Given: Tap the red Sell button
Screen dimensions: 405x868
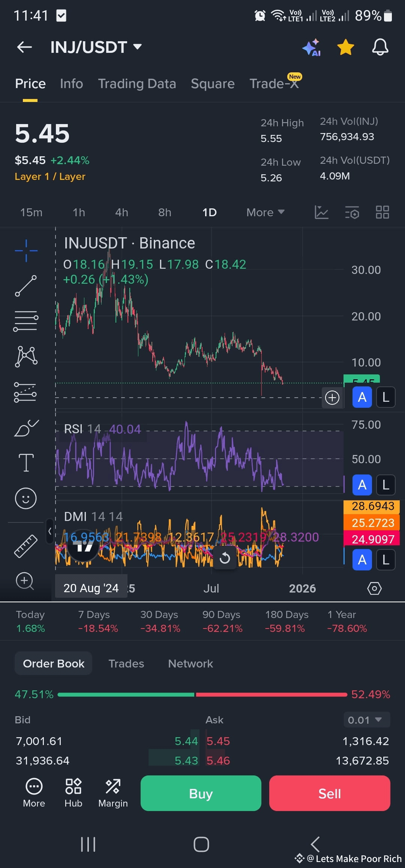Looking at the screenshot, I should (x=330, y=793).
